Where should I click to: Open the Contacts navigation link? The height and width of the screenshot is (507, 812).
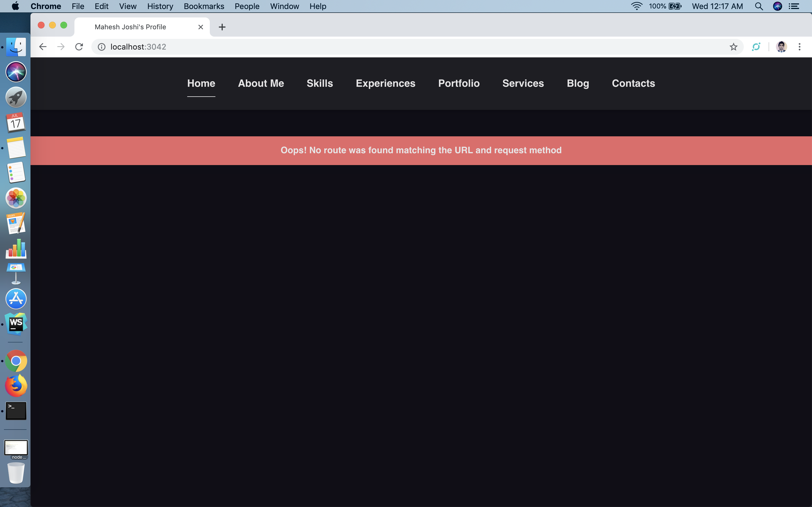click(633, 83)
